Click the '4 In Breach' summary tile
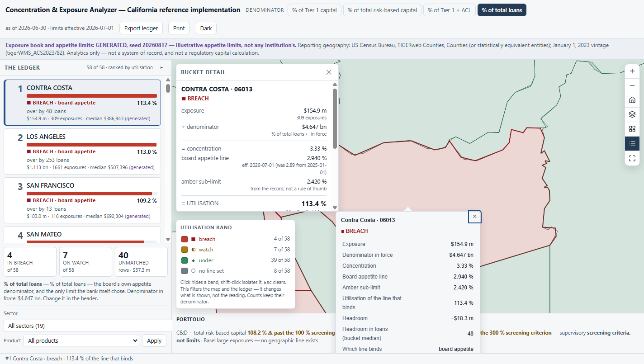This screenshot has width=644, height=364. [x=30, y=262]
